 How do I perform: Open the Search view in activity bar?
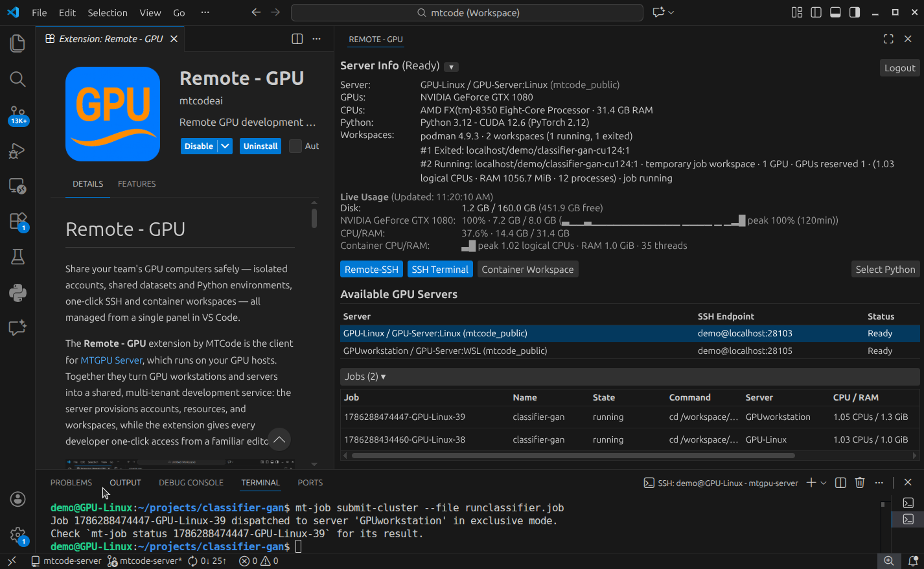click(17, 79)
